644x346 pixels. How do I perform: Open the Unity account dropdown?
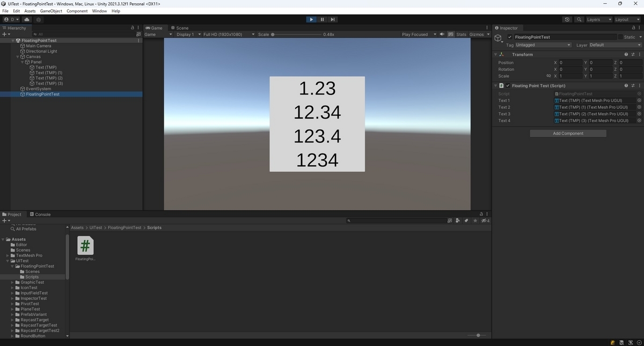coord(11,19)
